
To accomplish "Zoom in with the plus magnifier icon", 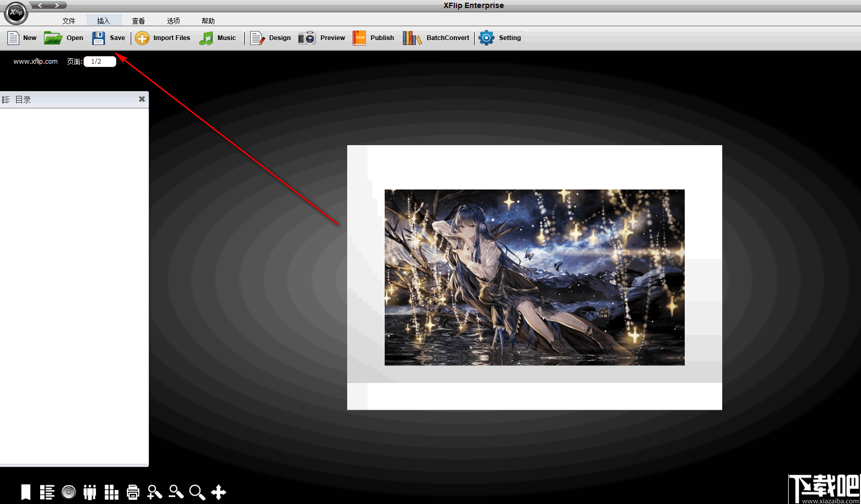I will point(155,492).
